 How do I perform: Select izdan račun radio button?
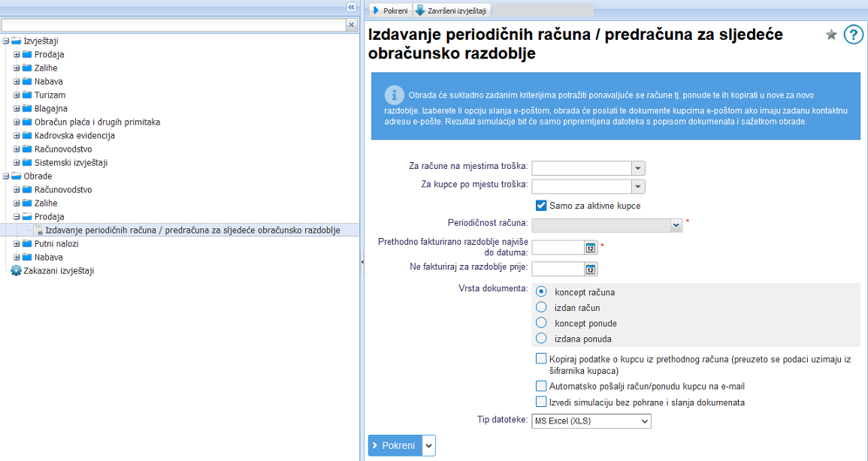(x=541, y=307)
